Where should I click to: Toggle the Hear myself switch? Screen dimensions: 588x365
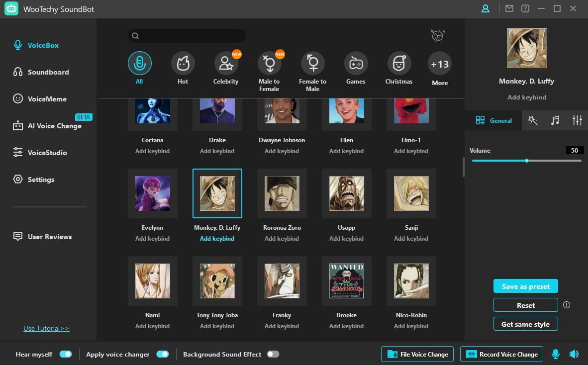coord(66,354)
